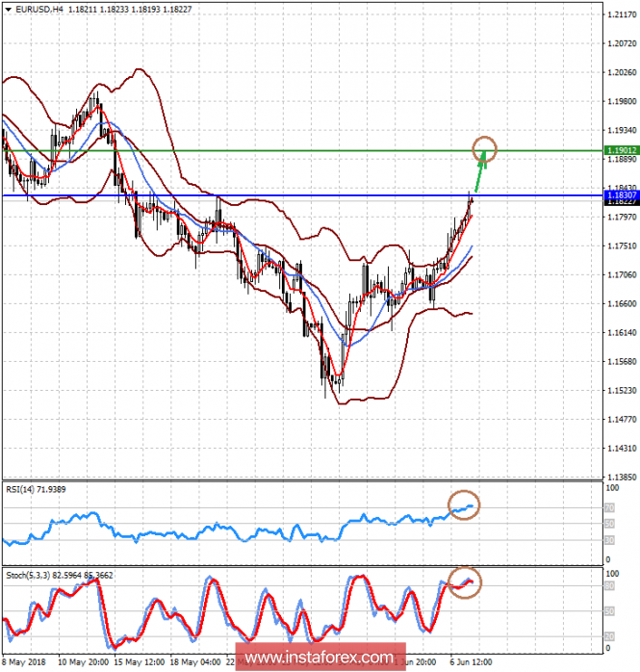The height and width of the screenshot is (672, 640).
Task: Click the 1.15230 price axis value
Action: pos(621,391)
